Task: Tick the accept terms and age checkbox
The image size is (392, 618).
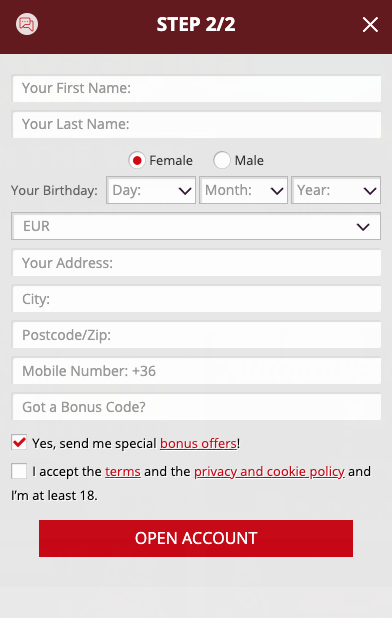Action: [19, 471]
